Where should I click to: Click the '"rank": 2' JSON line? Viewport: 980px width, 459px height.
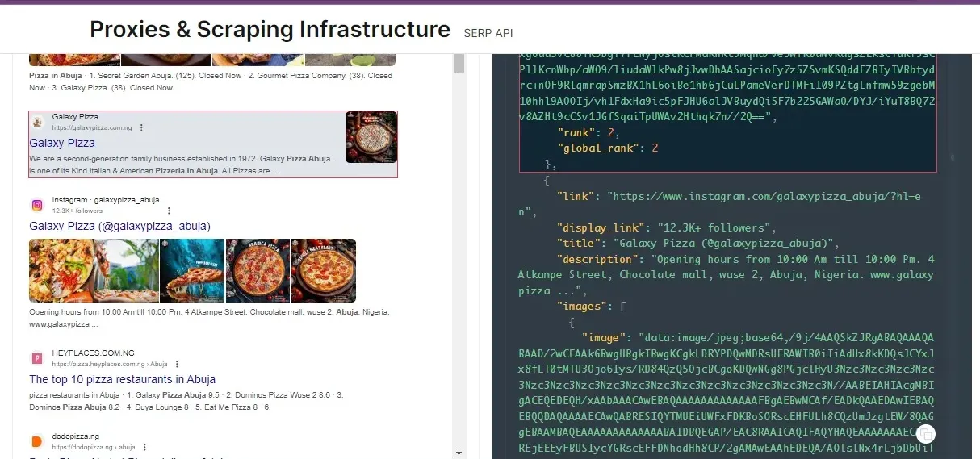coord(588,132)
